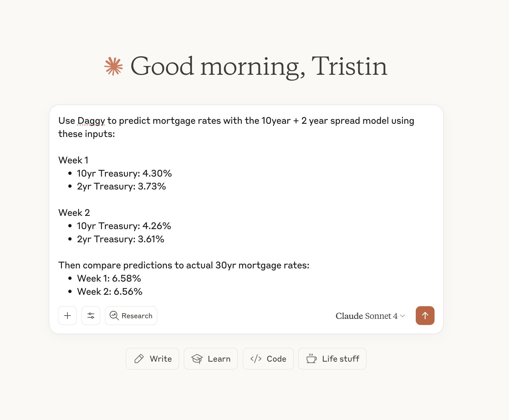This screenshot has height=420, width=509.
Task: Choose the Code suggestion chip
Action: pyautogui.click(x=268, y=359)
